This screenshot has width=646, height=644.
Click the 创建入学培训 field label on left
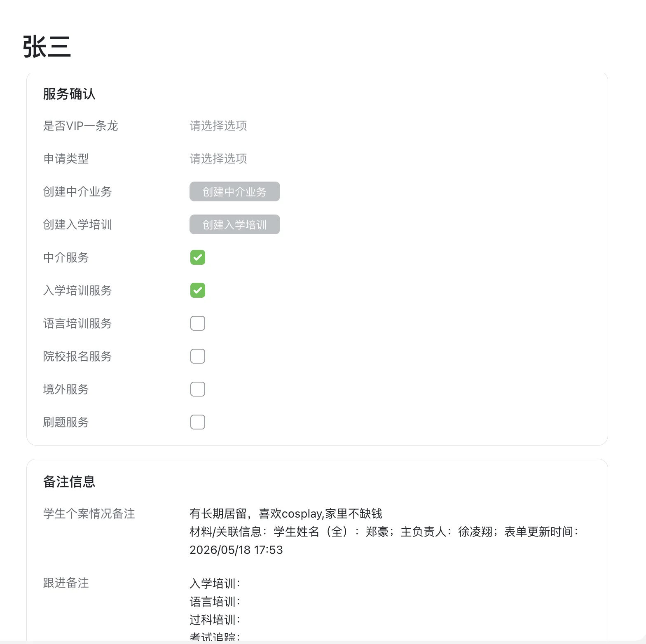[x=77, y=224]
